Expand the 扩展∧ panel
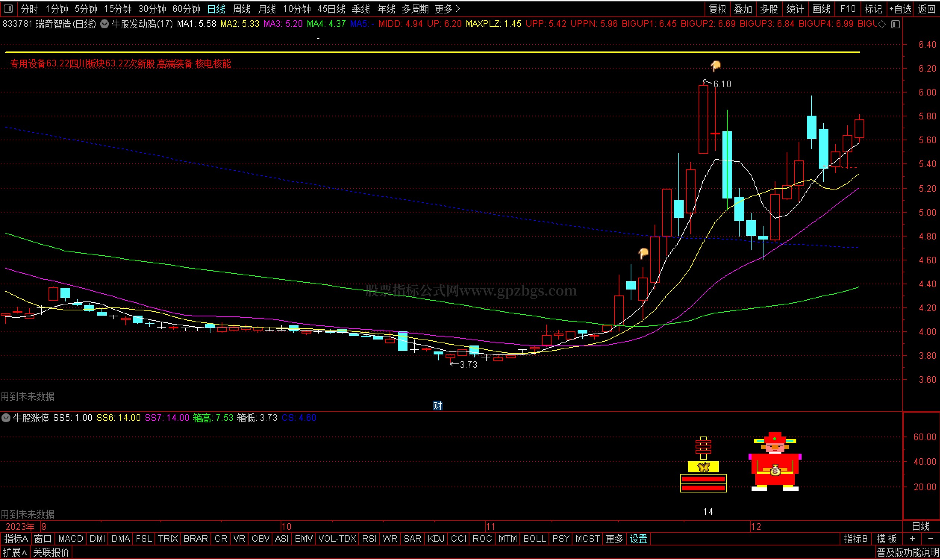Viewport: 940px width, 560px height. coord(15,553)
